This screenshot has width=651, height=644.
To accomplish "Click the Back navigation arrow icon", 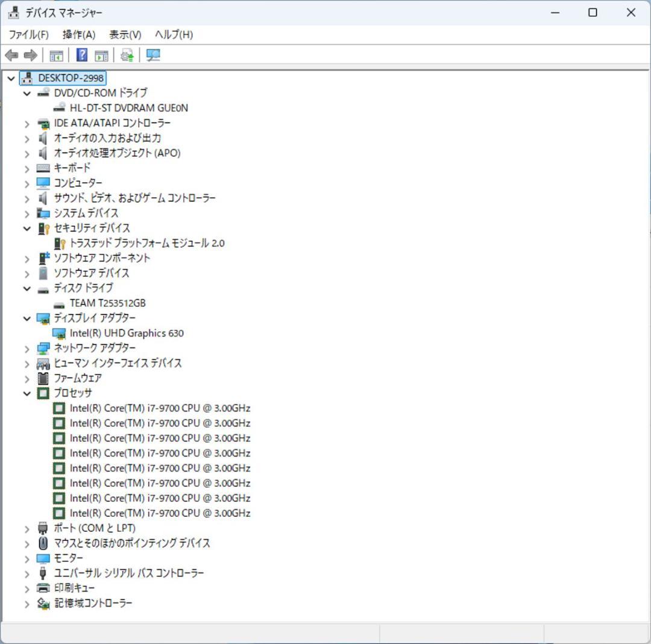I will [x=11, y=55].
